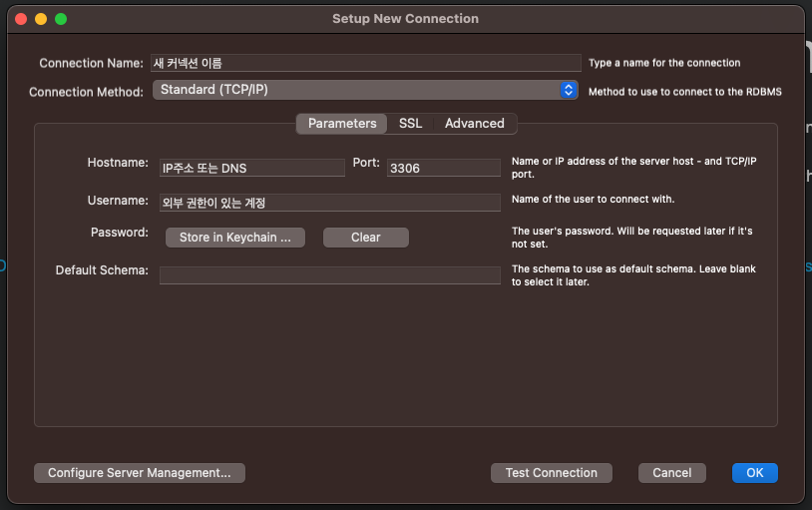Cancel the new connection setup

(671, 473)
